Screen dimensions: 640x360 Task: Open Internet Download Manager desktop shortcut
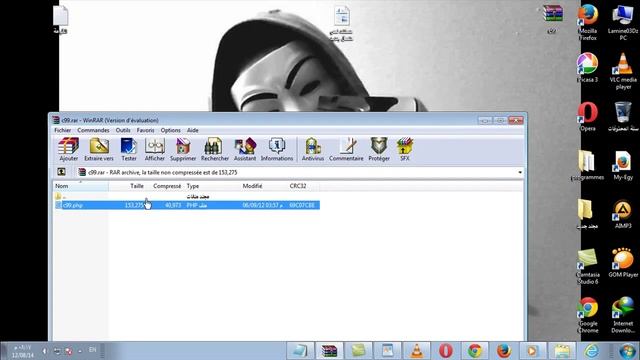pyautogui.click(x=623, y=315)
